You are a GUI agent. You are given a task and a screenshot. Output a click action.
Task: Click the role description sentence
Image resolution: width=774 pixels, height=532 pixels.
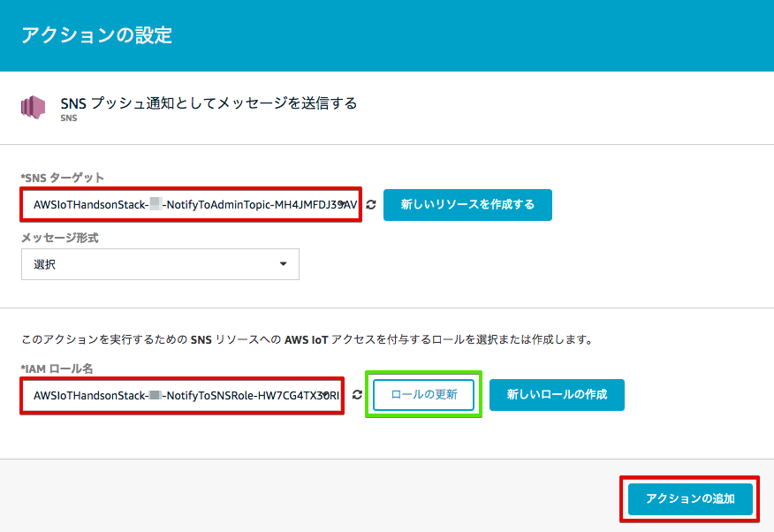point(307,339)
